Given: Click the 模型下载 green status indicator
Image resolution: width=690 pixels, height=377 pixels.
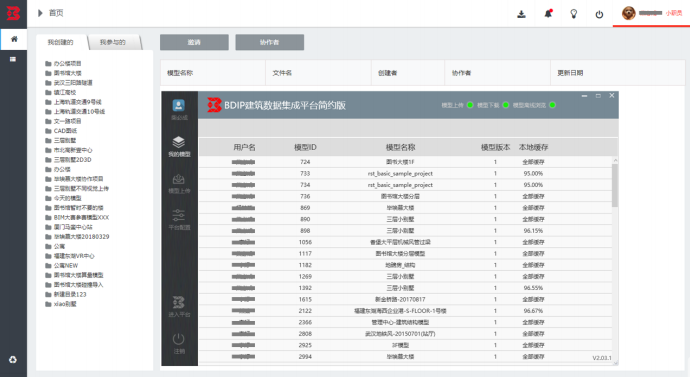Looking at the screenshot, I should coord(506,105).
